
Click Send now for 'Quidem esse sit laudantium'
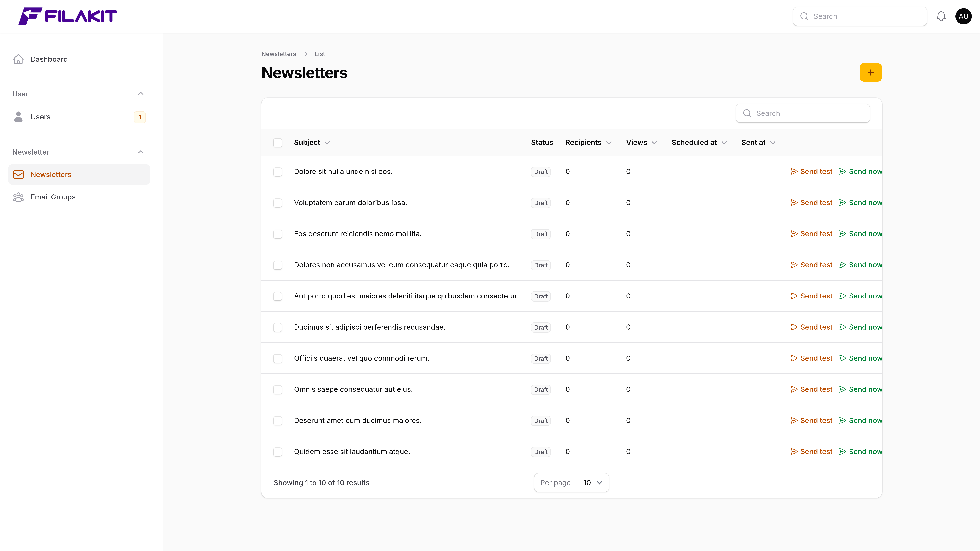(861, 452)
